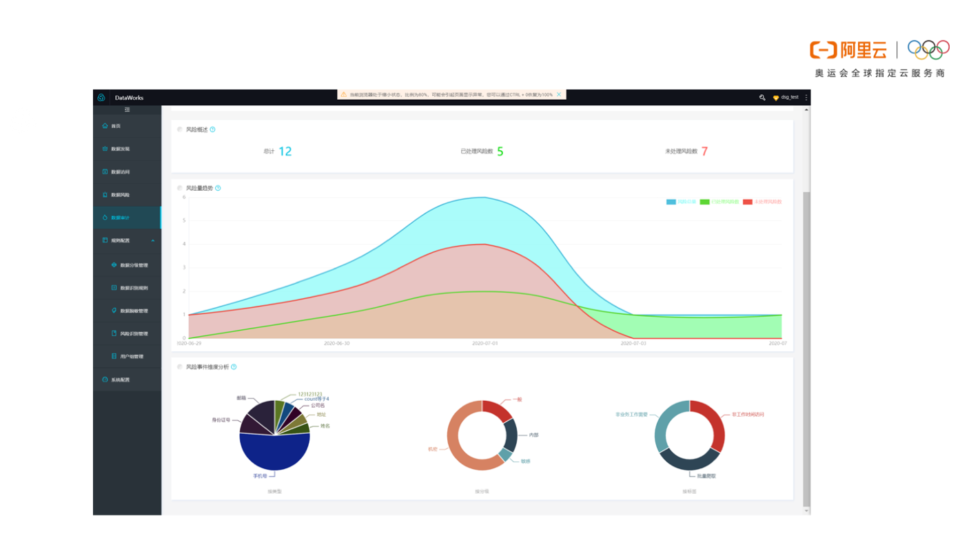980x551 pixels.
Task: Click the 手机号 pie label
Action: click(260, 476)
